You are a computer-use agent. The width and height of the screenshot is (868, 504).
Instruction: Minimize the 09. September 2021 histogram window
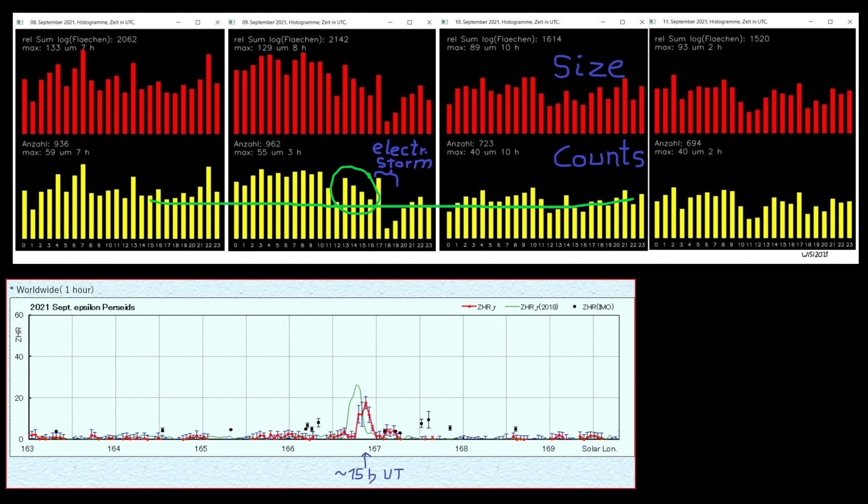[x=390, y=22]
